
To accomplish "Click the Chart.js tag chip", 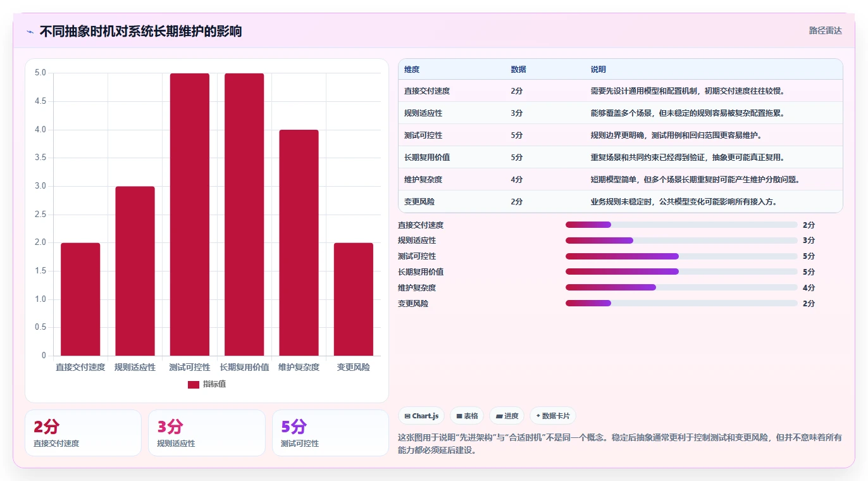I will pyautogui.click(x=421, y=416).
